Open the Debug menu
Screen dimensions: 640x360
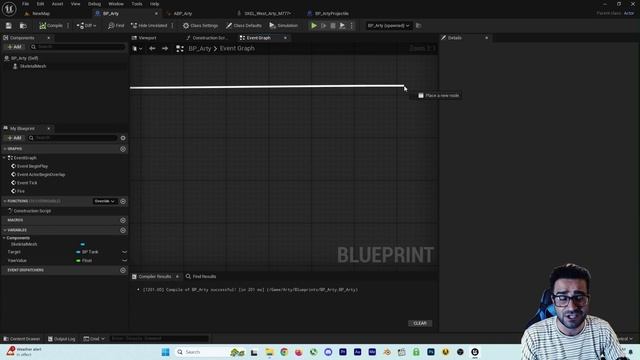pyautogui.click(x=94, y=4)
